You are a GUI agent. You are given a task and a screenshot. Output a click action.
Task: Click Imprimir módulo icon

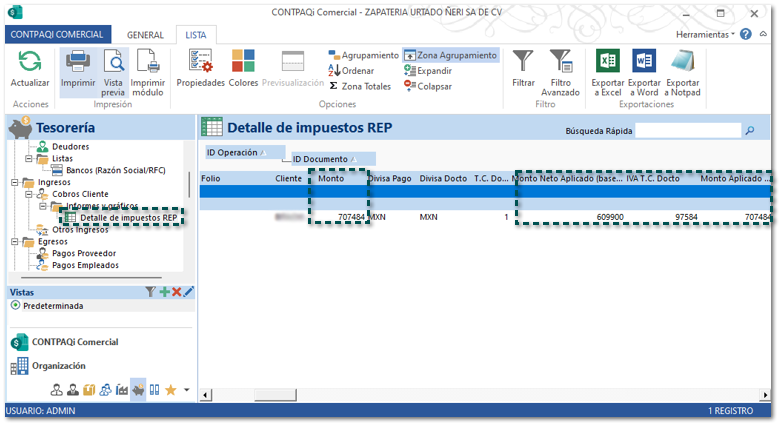148,62
